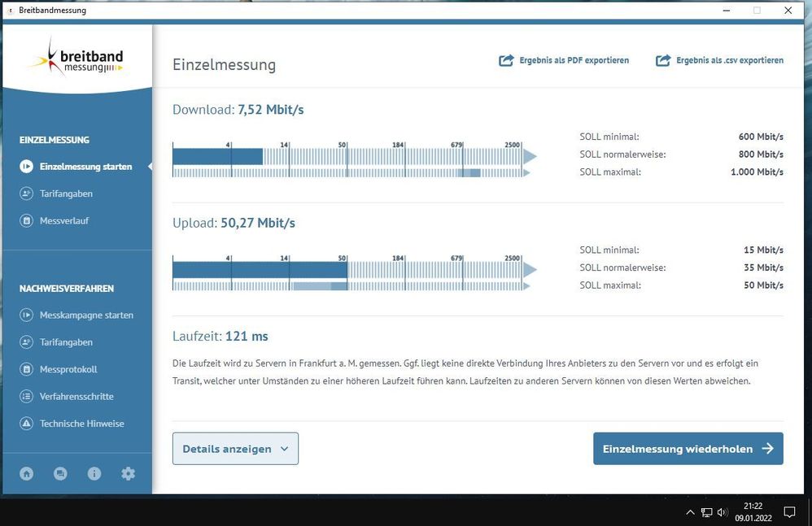Click the Tarifangaben icon under Einzelmessung
Viewport: 812px width, 526px height.
(26, 193)
